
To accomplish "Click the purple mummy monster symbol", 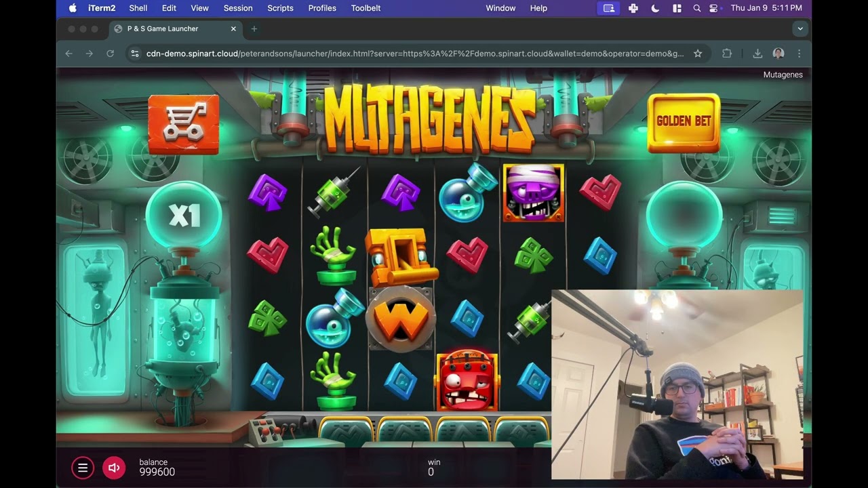I will pyautogui.click(x=534, y=193).
